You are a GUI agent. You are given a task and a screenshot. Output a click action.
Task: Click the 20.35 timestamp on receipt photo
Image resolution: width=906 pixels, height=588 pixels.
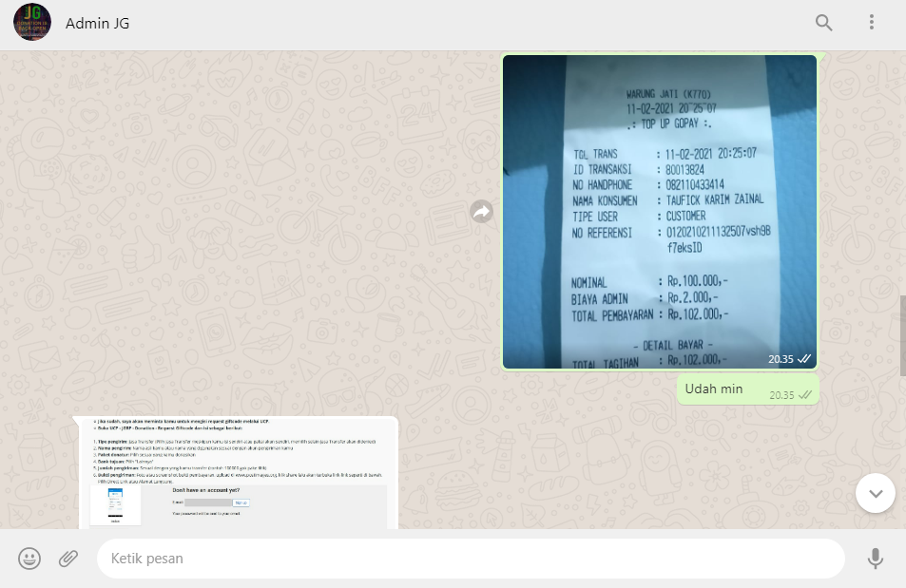781,359
